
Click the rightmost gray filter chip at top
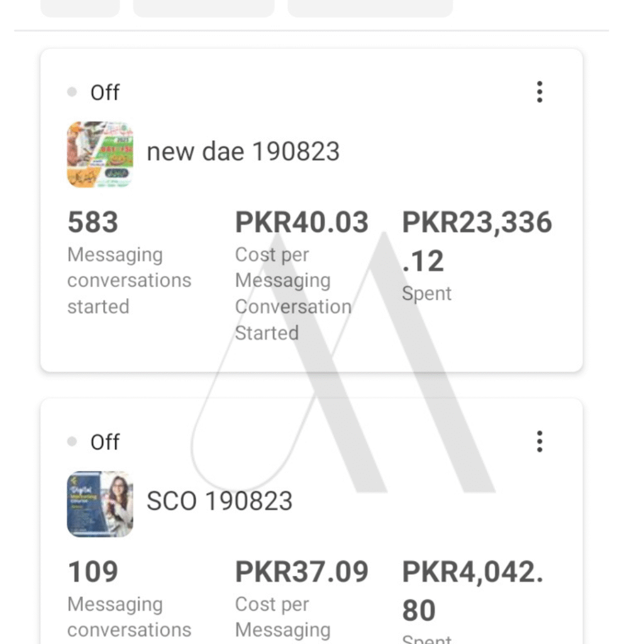[370, 8]
